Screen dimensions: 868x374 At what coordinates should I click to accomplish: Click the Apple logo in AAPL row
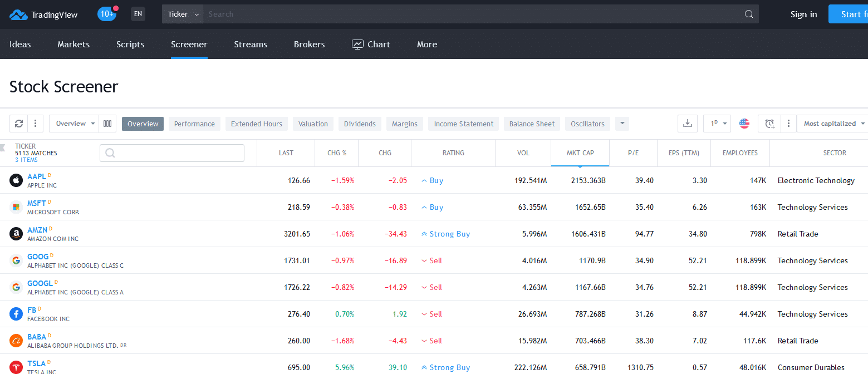coord(16,180)
